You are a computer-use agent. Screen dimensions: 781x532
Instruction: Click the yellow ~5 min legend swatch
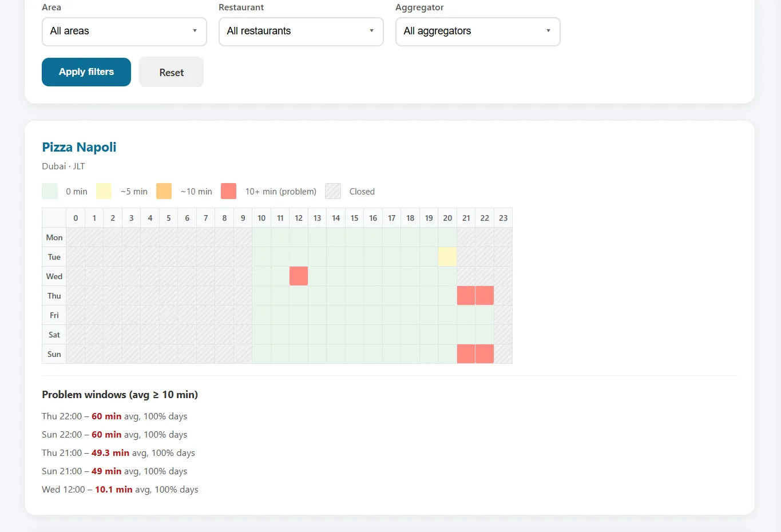(104, 191)
